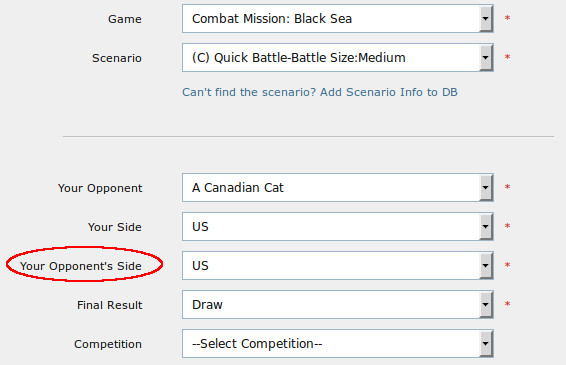Click the --Select Competition-- field
The width and height of the screenshot is (566, 365).
tap(338, 344)
